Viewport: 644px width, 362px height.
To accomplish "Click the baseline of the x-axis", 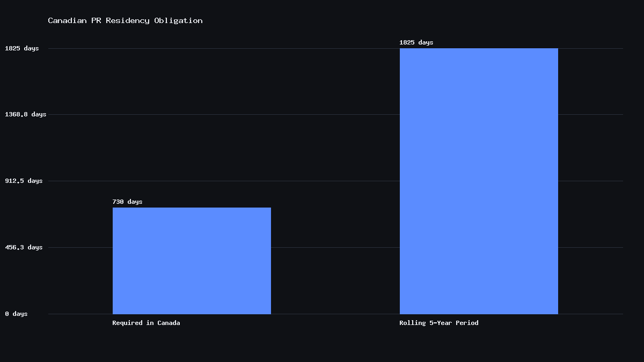I will point(335,314).
